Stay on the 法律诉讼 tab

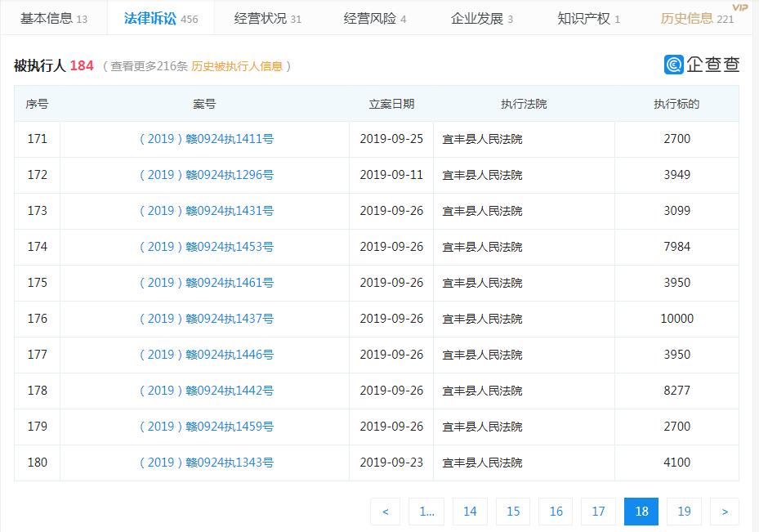(152, 17)
